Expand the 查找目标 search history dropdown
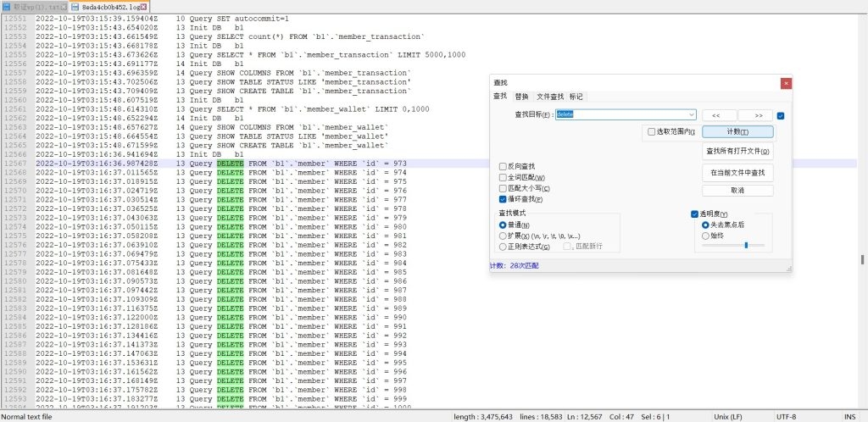868x422 pixels. click(692, 114)
